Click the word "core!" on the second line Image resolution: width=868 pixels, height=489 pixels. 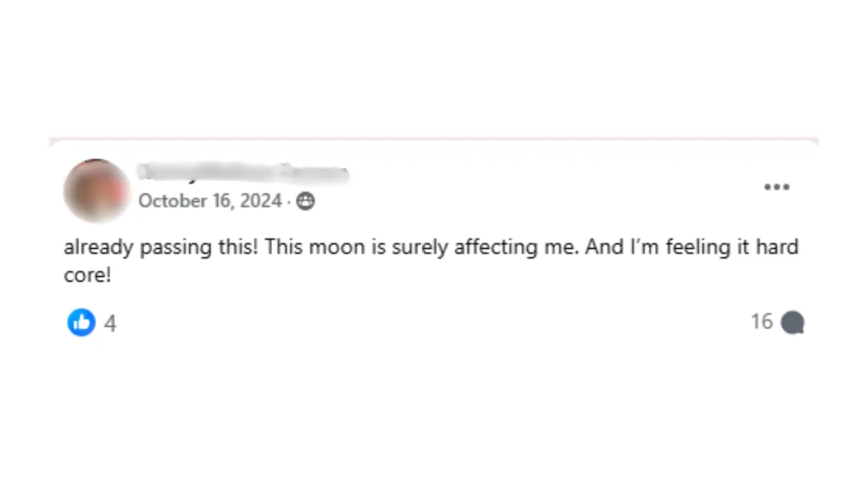point(88,276)
